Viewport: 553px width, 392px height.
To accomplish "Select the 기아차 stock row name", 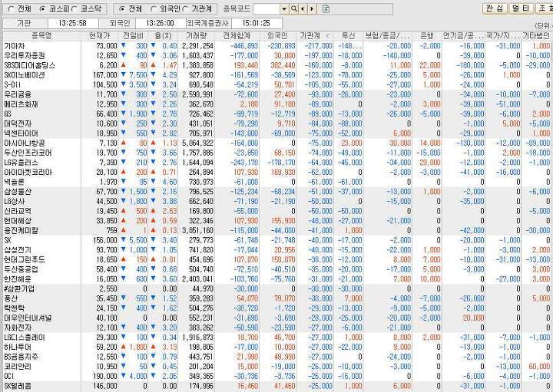I will pos(15,46).
